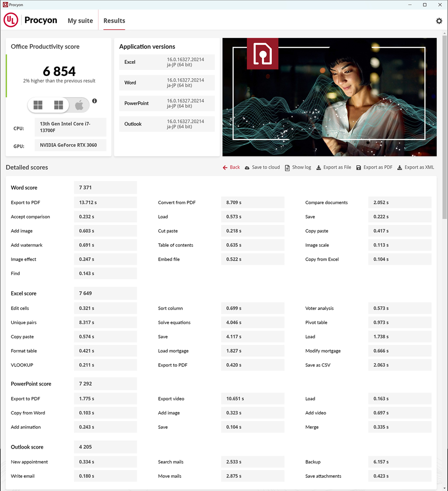Click Load mortgage value 1.827 s
The width and height of the screenshot is (448, 491).
tap(253, 351)
